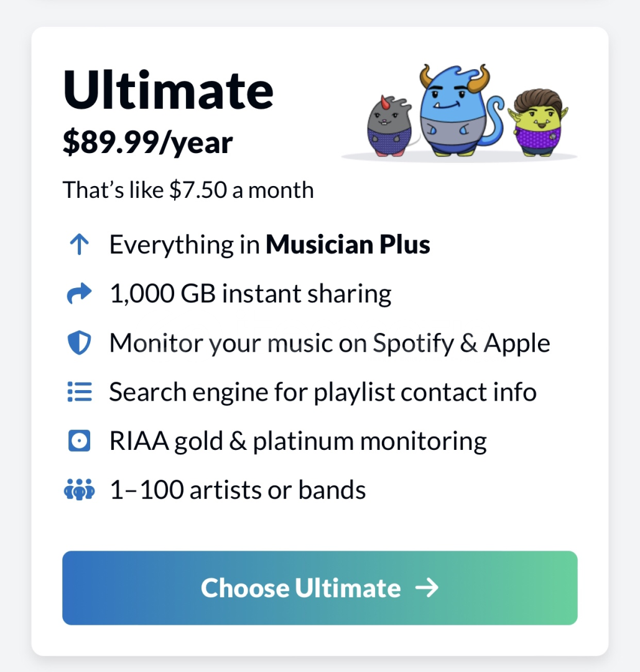Click Monitor your music on Spotify & Apple

[330, 343]
